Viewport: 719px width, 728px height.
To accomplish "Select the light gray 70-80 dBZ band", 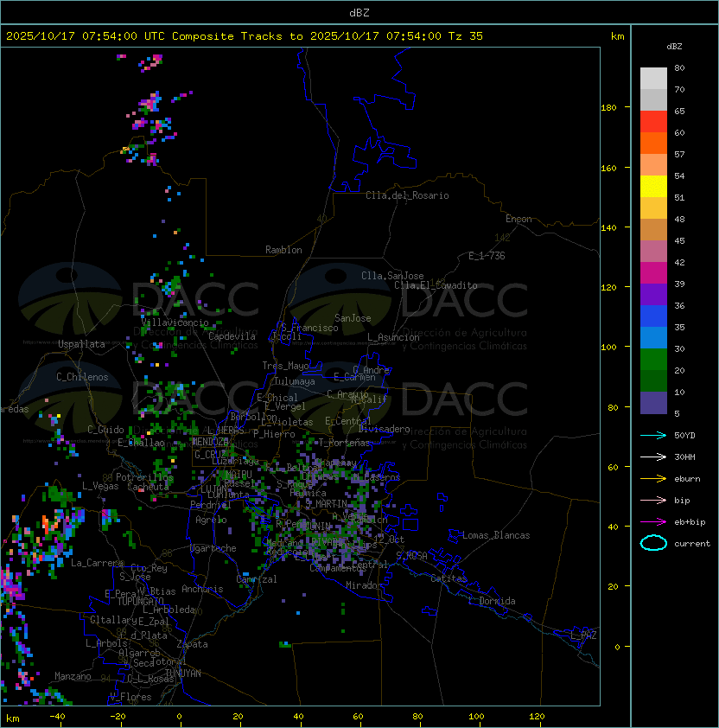I will point(653,79).
